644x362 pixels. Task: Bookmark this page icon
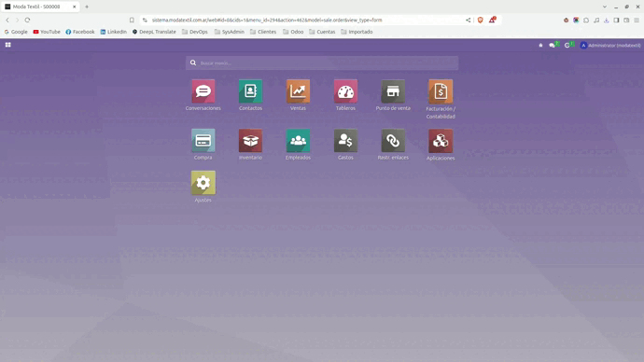(x=132, y=20)
